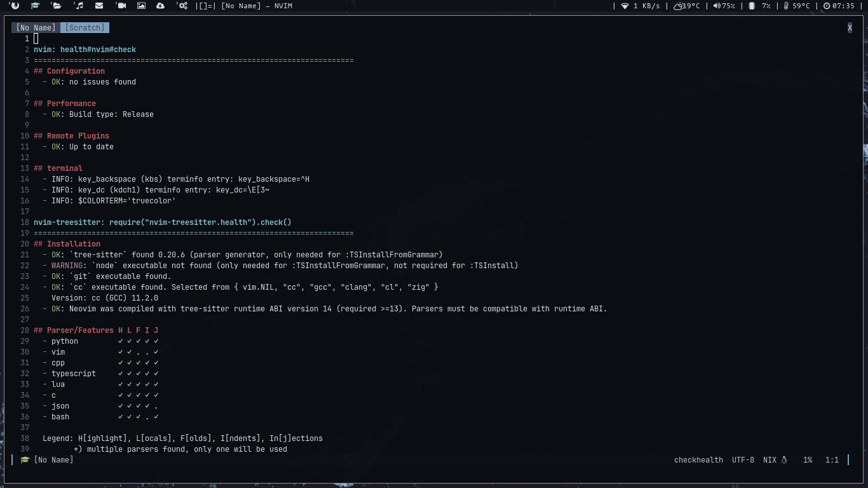Click the python parser row
The image size is (868, 488).
(x=100, y=341)
